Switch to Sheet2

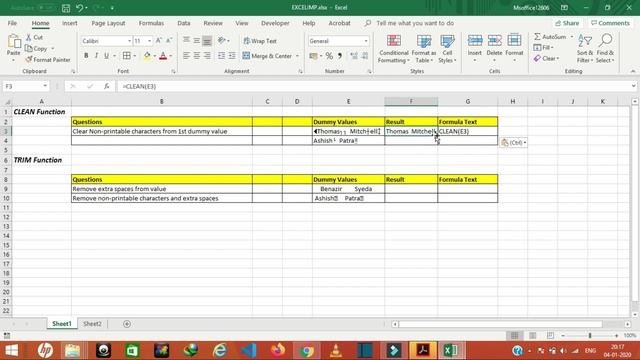point(92,324)
